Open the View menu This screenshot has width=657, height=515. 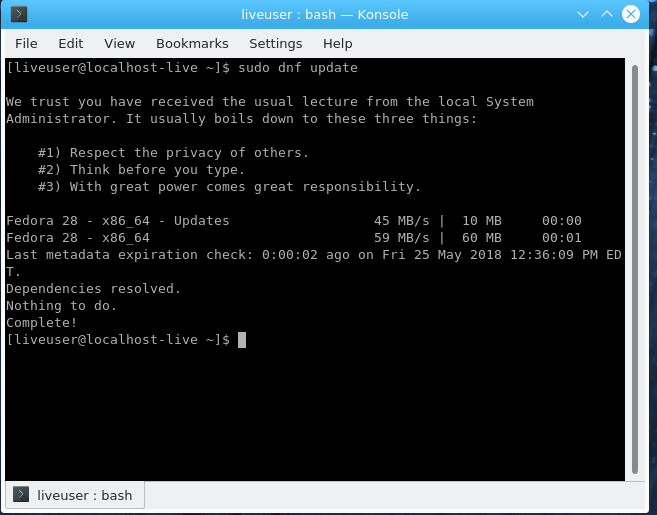tap(119, 44)
